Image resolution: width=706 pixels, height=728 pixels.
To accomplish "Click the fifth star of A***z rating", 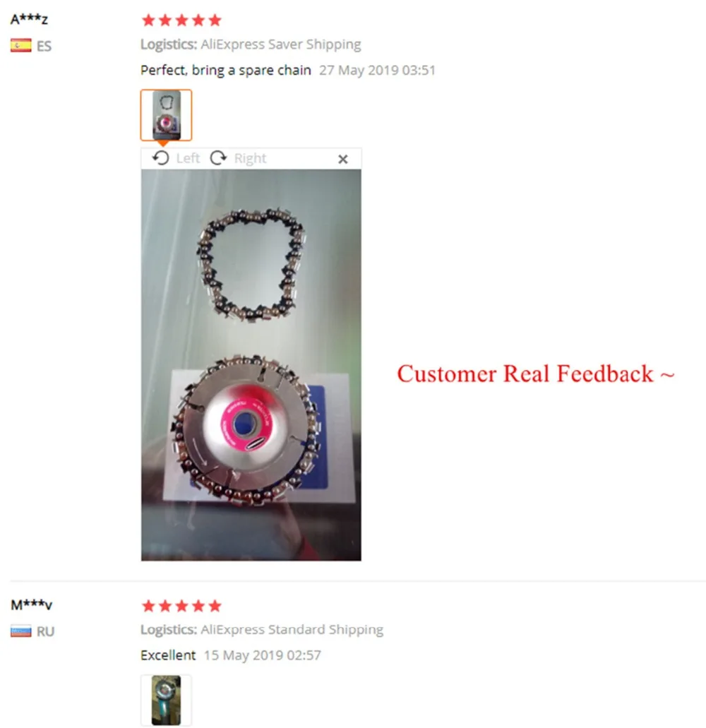I will point(215,20).
